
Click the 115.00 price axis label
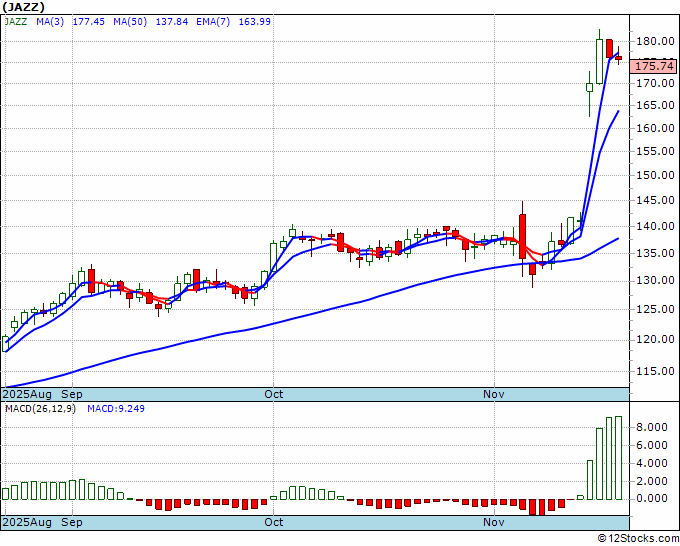click(655, 371)
